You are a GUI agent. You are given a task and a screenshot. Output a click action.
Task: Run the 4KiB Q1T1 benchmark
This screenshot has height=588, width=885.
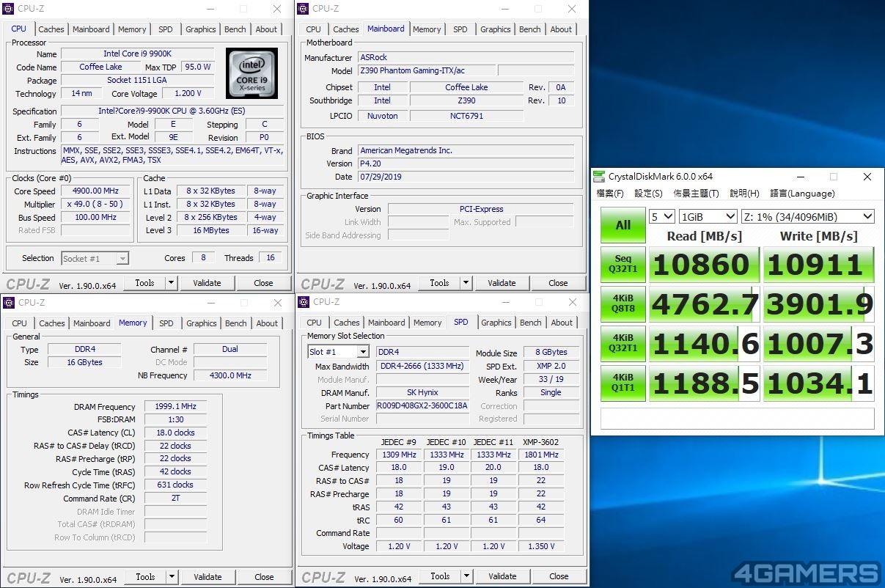623,383
